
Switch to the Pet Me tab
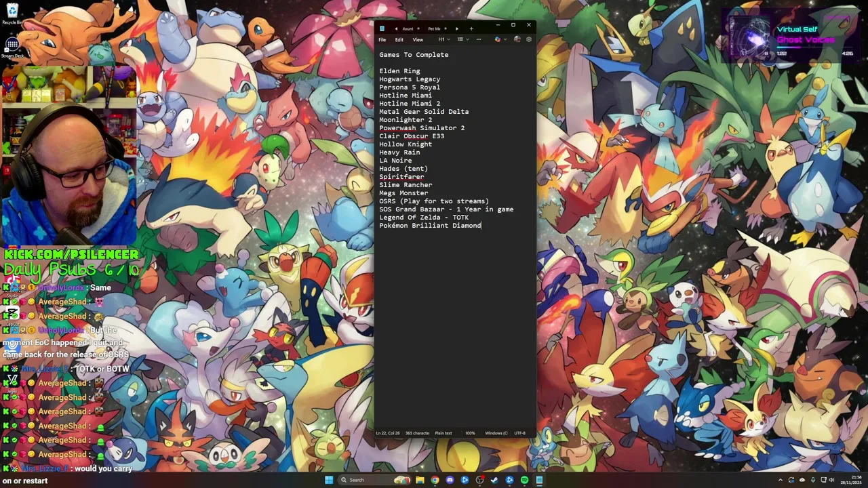click(434, 28)
